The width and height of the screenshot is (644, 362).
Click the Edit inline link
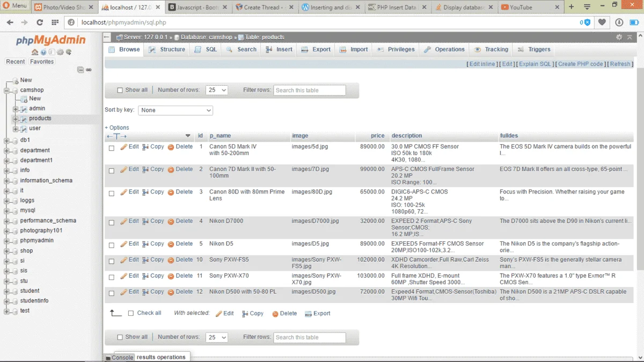tap(482, 64)
